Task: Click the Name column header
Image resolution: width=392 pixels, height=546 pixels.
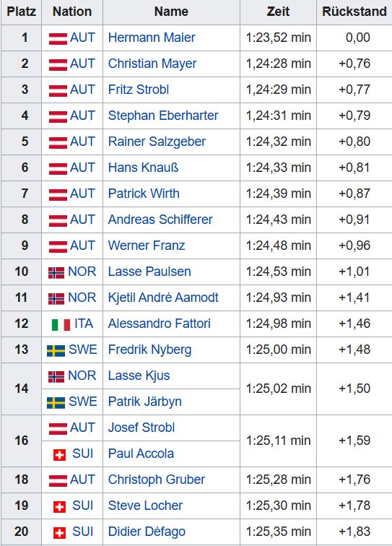Action: point(171,12)
